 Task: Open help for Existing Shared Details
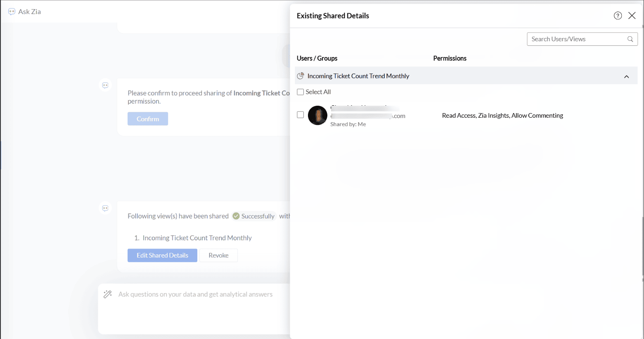point(618,16)
